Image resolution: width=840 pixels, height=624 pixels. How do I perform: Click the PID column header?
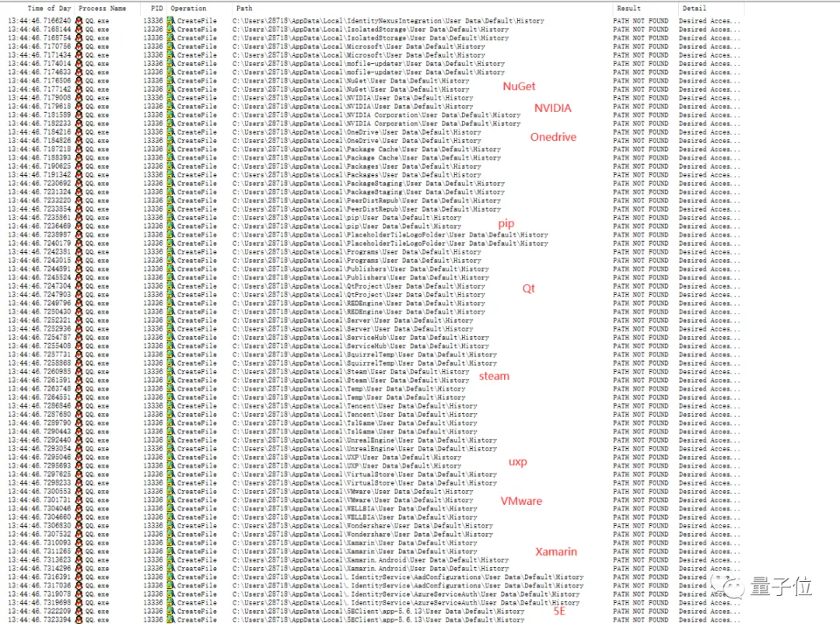click(156, 9)
